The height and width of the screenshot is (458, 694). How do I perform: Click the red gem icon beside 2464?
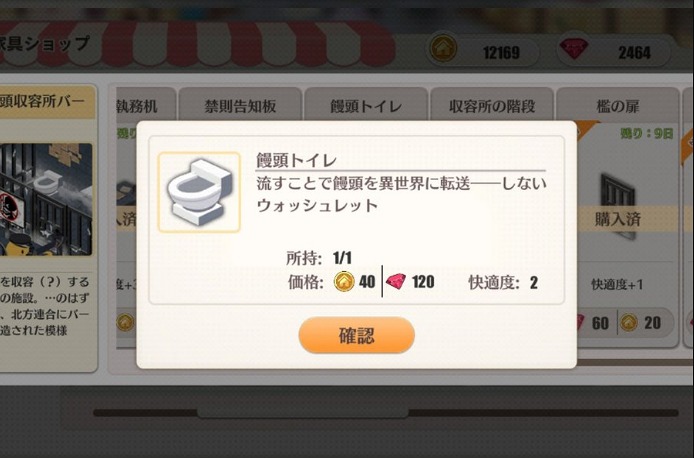click(574, 48)
